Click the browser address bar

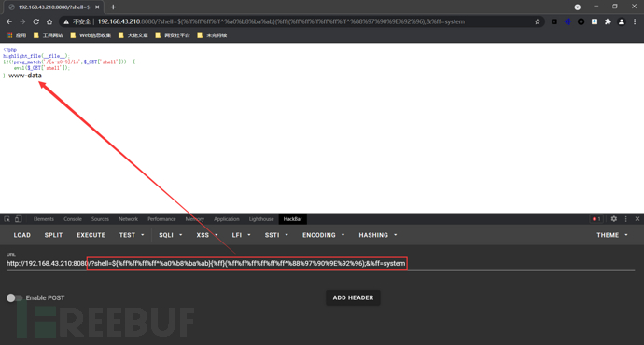(x=301, y=21)
